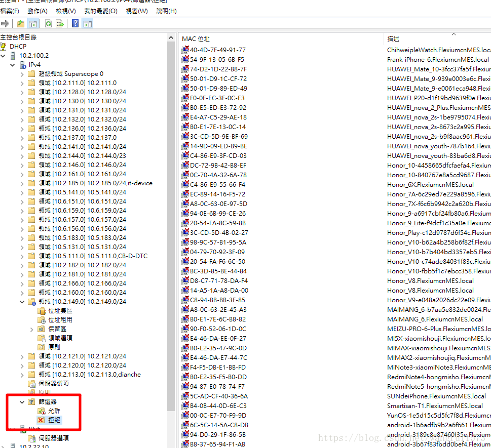Select MAC address D8-C7-71-78-DA-F4
The width and height of the screenshot is (491, 448).
[219, 280]
